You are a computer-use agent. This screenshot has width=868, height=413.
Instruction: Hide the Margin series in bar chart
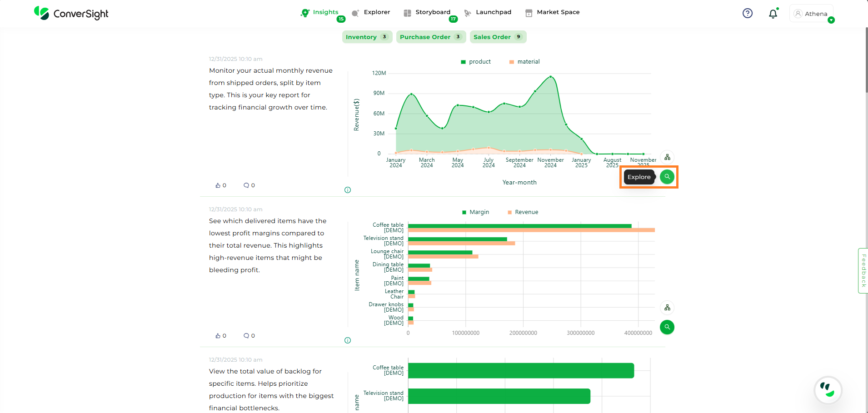pos(475,212)
